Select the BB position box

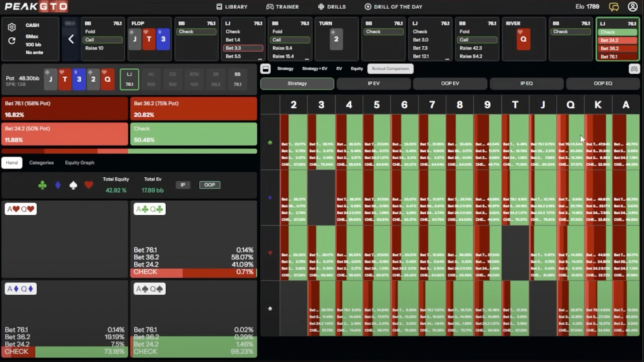tap(237, 79)
